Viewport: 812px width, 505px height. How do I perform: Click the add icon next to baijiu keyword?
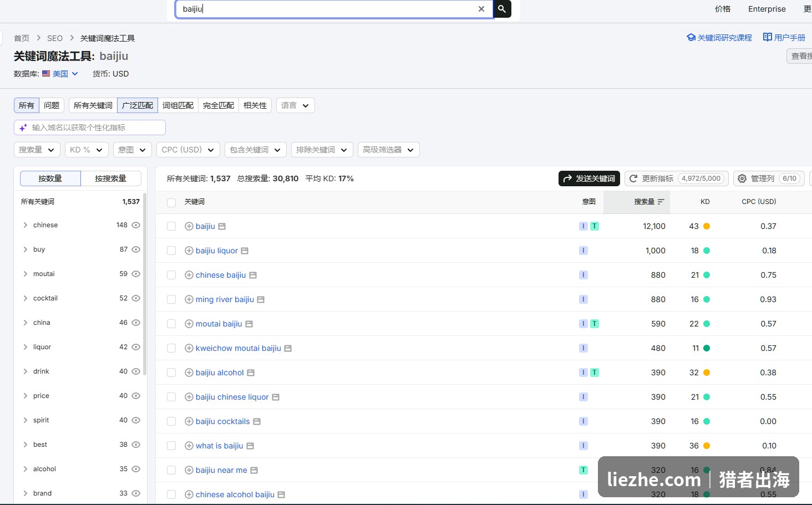pos(189,226)
